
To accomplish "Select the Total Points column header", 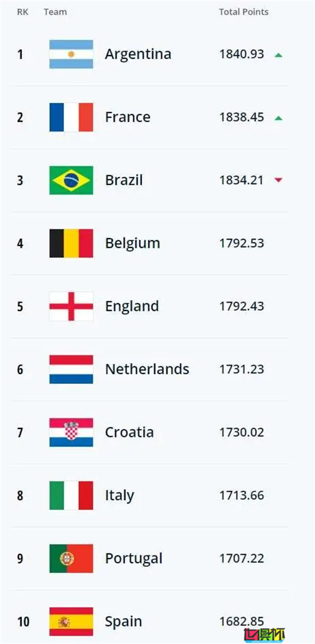I will tap(244, 12).
